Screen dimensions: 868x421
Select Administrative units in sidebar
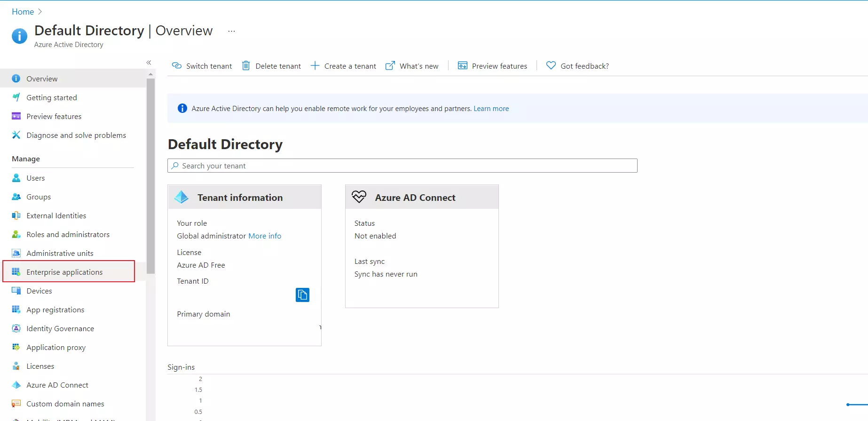pos(73,253)
